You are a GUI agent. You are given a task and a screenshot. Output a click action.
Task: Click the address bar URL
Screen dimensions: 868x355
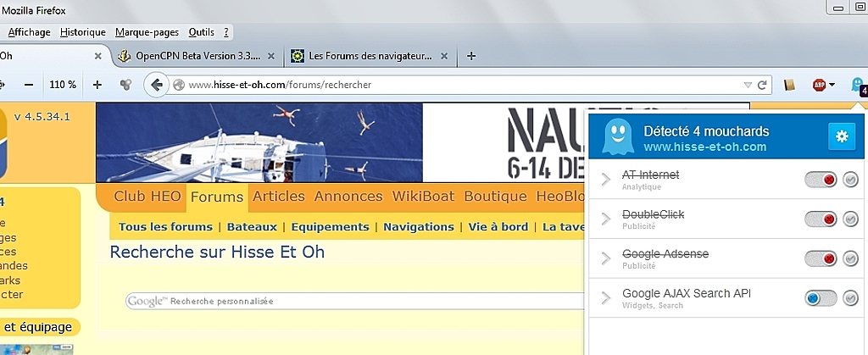280,86
